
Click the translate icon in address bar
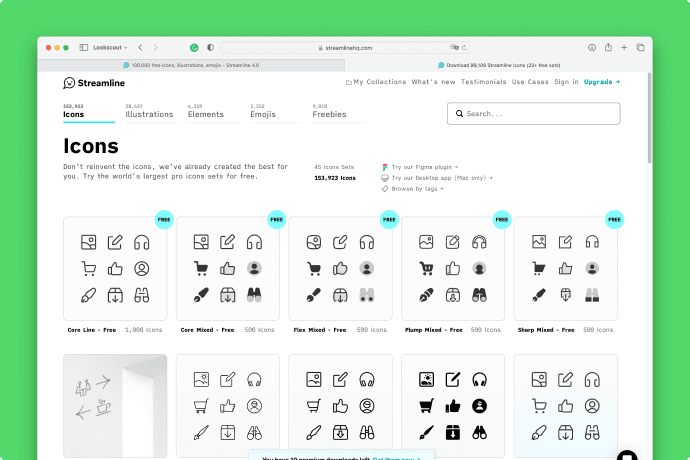coord(454,48)
